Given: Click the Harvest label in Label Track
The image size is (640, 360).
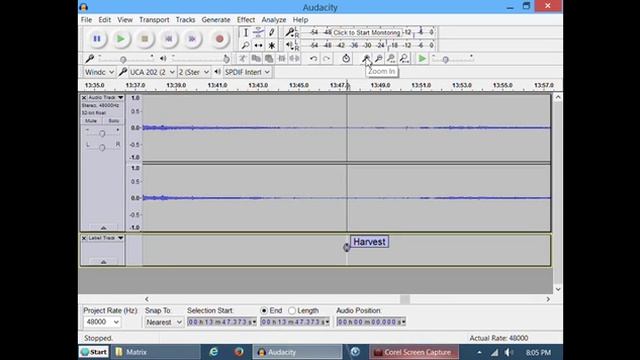Looking at the screenshot, I should 369,242.
